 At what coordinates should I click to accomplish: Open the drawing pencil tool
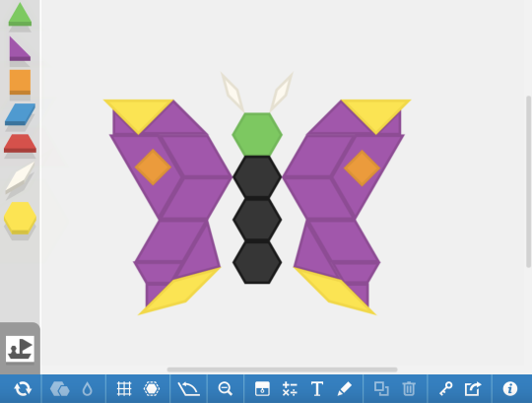click(345, 389)
